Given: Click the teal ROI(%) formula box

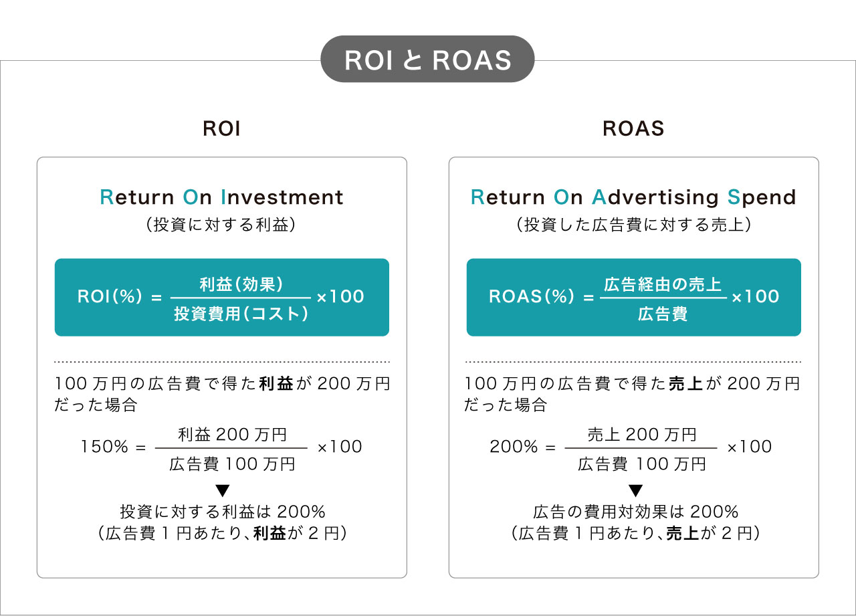Looking at the screenshot, I should [222, 297].
